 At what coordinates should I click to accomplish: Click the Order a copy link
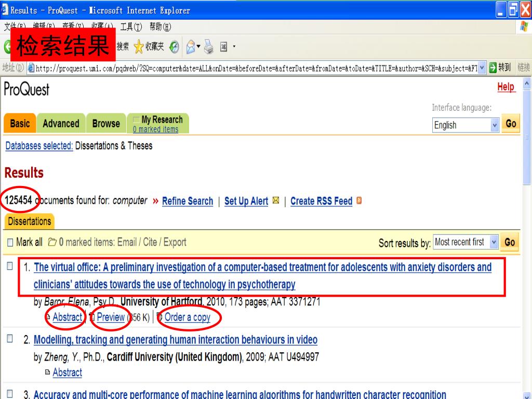tap(187, 317)
